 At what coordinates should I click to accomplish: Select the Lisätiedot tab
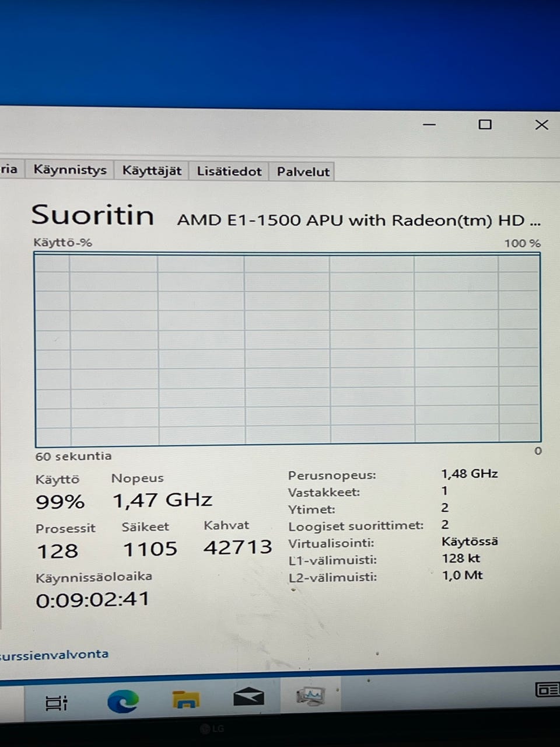(229, 172)
